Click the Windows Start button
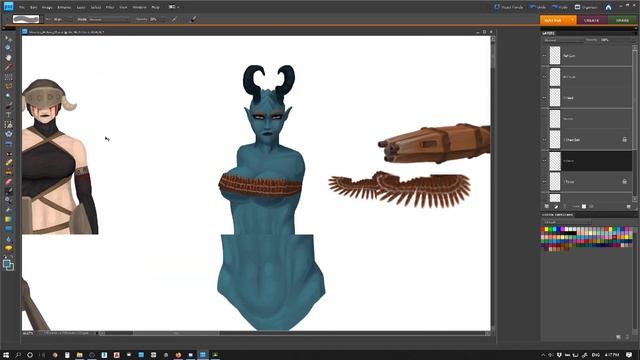Viewport: 640px width, 360px height. 6,355
